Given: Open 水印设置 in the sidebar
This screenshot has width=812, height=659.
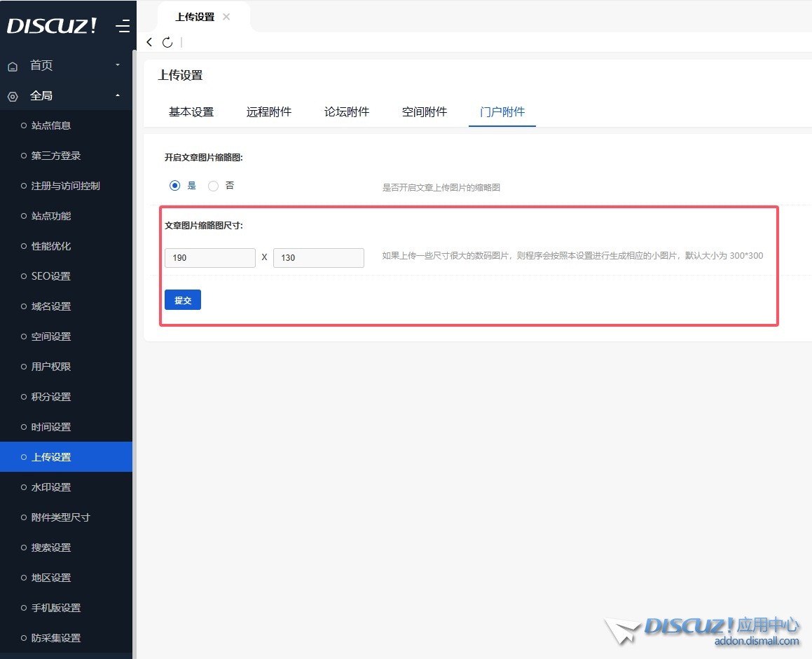Looking at the screenshot, I should (51, 487).
